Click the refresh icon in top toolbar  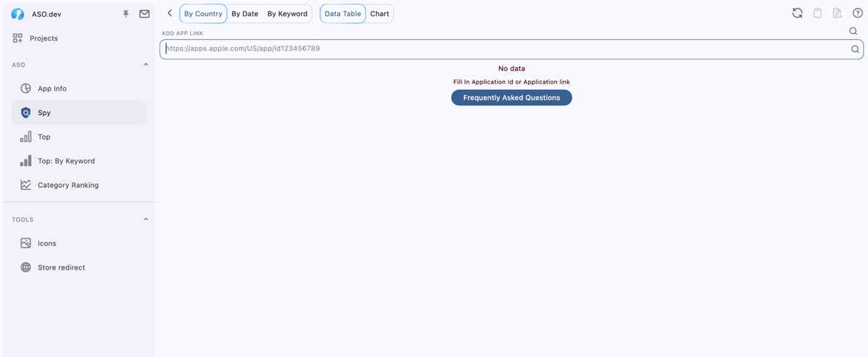797,13
